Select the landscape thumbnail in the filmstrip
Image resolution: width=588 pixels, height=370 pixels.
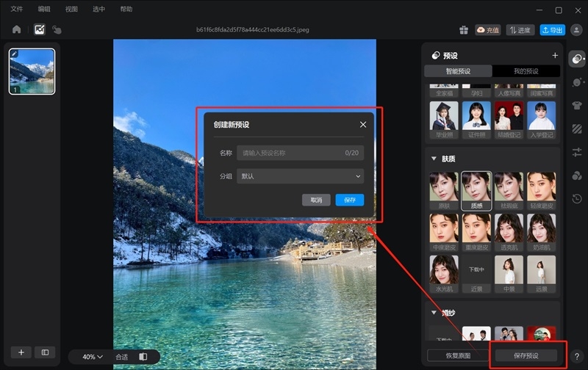(32, 71)
